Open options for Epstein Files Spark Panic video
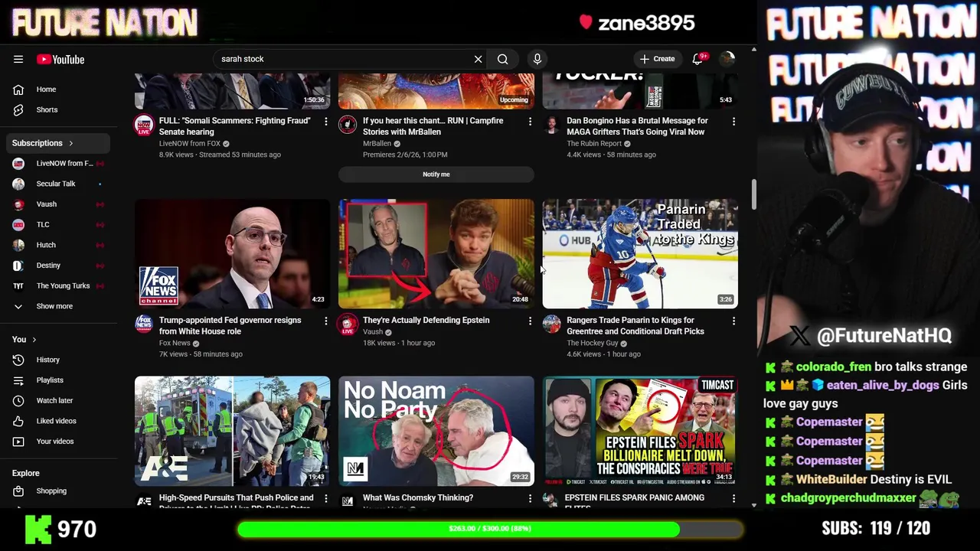Viewport: 980px width, 551px height. point(733,498)
